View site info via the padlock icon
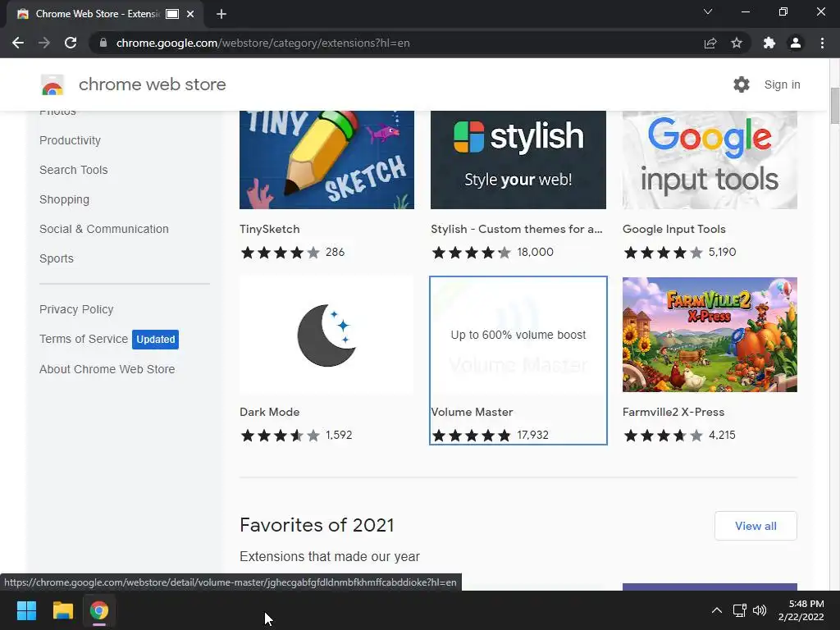840x630 pixels. coord(103,43)
